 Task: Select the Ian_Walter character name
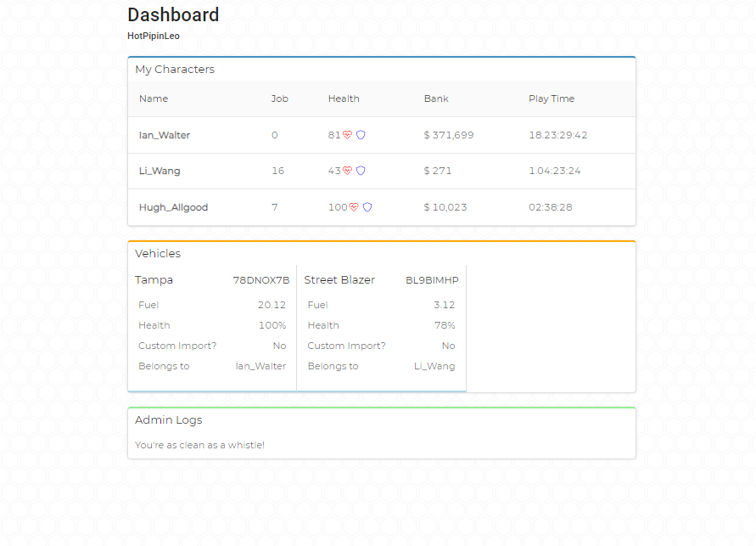(165, 135)
